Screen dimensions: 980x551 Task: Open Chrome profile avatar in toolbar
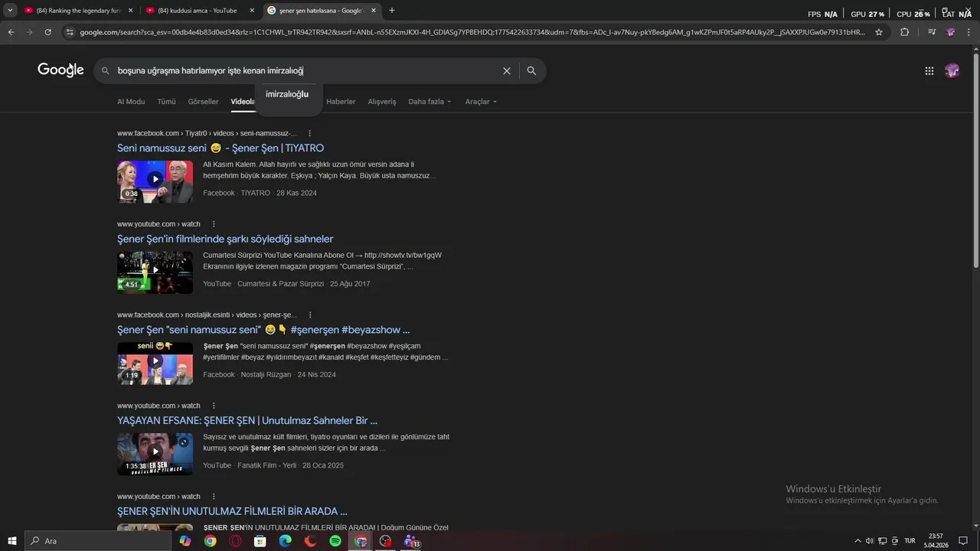click(950, 32)
